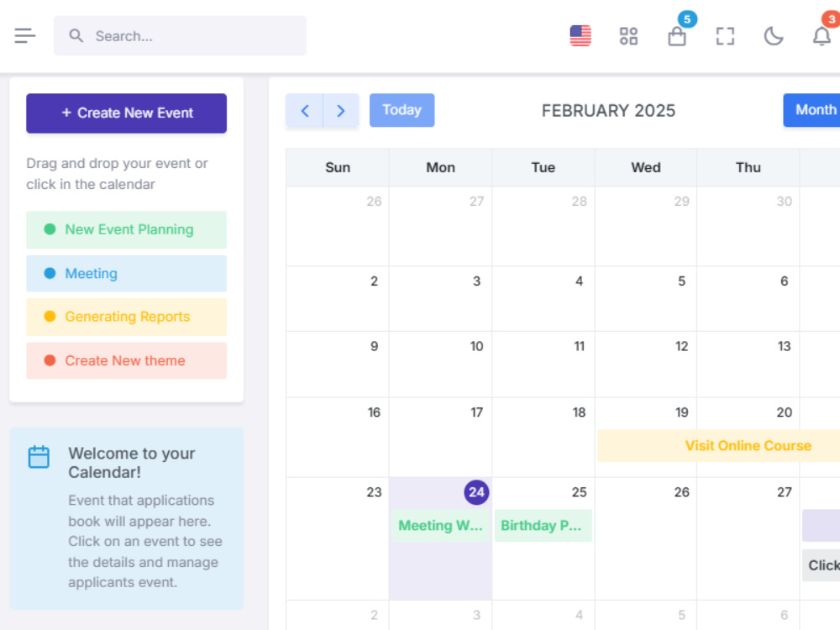Click the highlighted date 24
The width and height of the screenshot is (840, 630).
pos(476,491)
